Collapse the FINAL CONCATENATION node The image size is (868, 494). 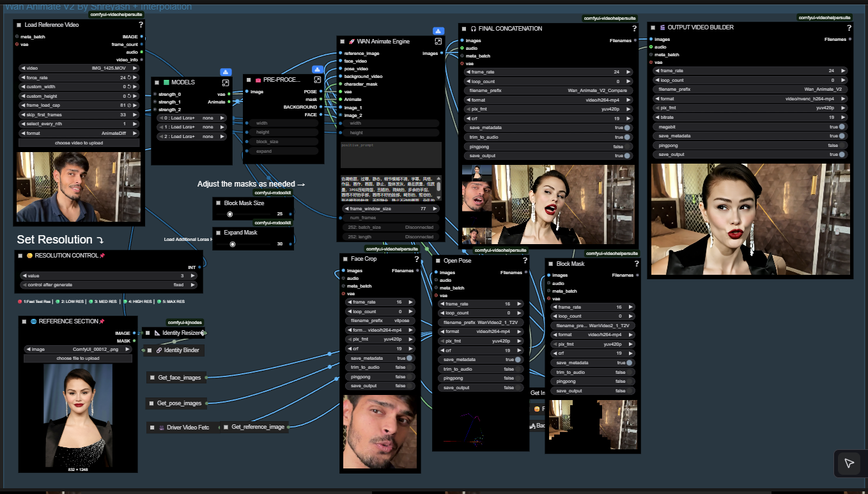click(x=464, y=29)
